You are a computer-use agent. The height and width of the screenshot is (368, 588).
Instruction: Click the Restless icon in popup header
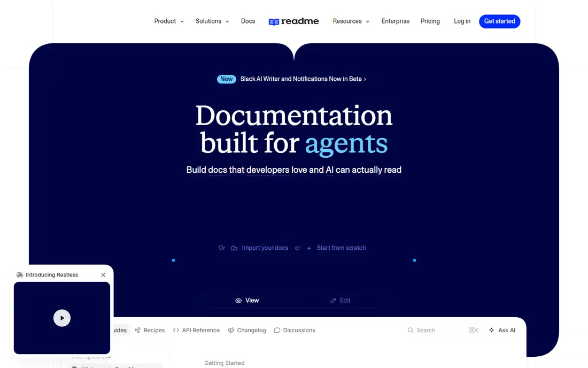[20, 275]
